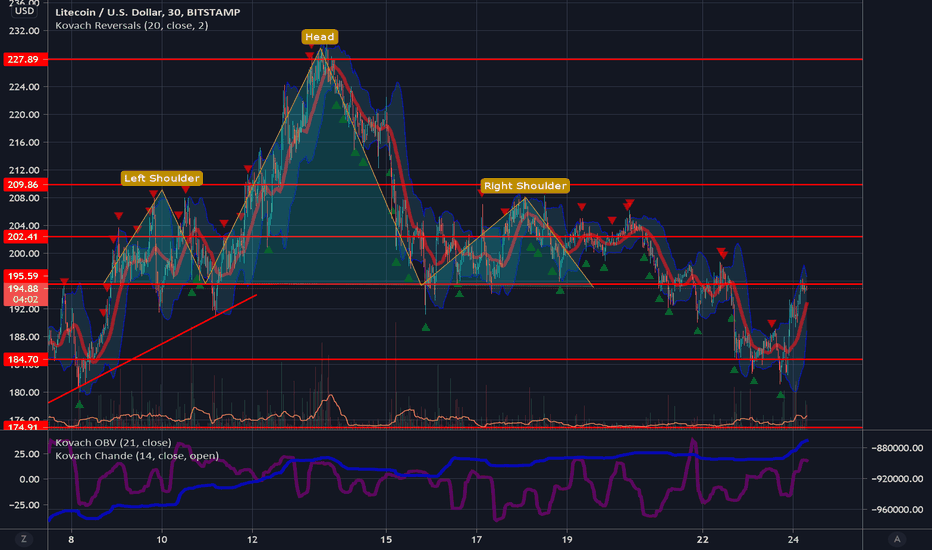Click the 25.00 indicator axis value
The image size is (932, 550).
pos(27,454)
